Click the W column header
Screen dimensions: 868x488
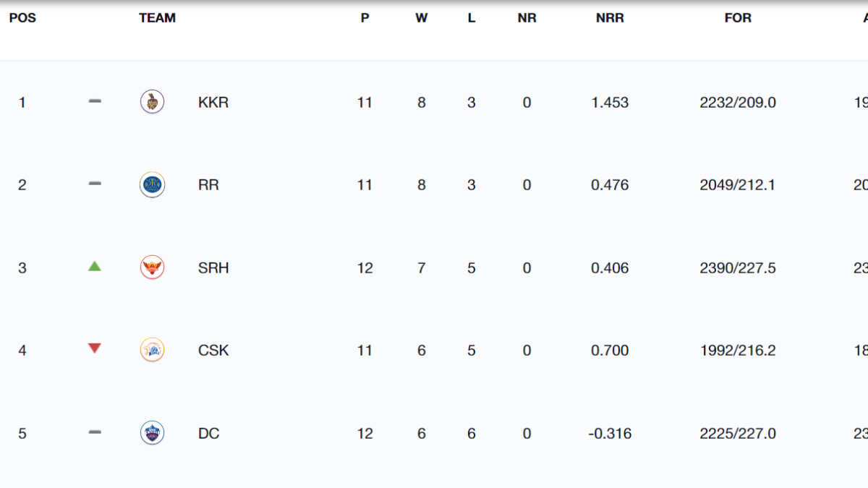pos(421,18)
